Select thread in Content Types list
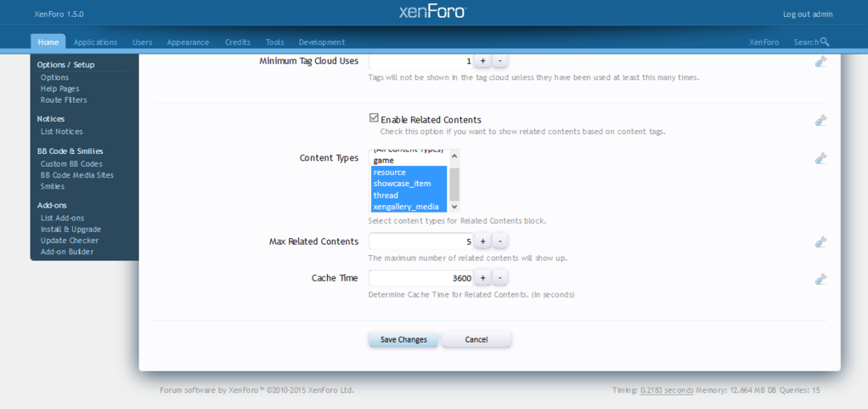This screenshot has height=409, width=868. coord(386,196)
